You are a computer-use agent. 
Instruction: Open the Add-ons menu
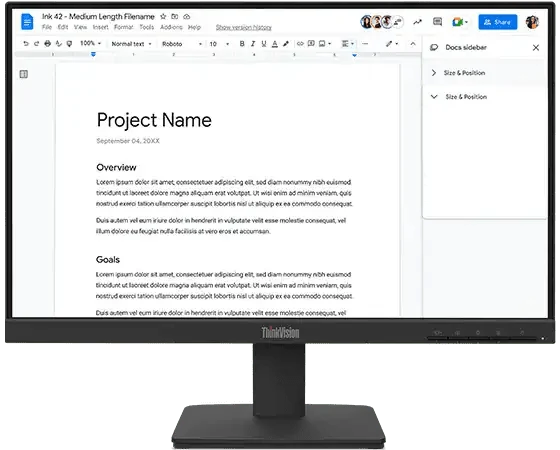click(x=171, y=27)
